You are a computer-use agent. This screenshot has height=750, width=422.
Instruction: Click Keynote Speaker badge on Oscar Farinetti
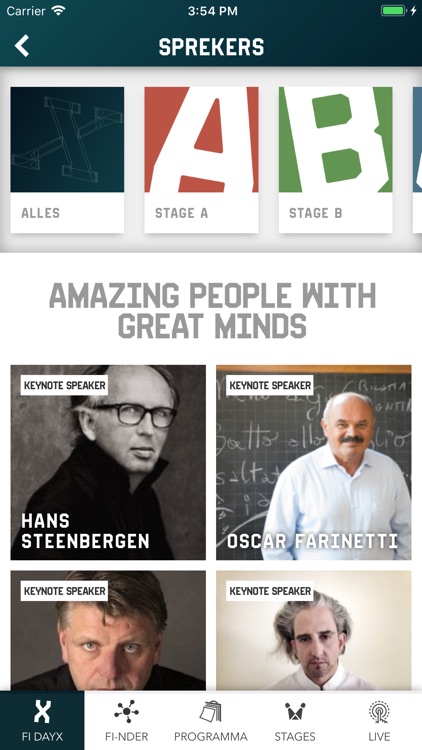270,385
